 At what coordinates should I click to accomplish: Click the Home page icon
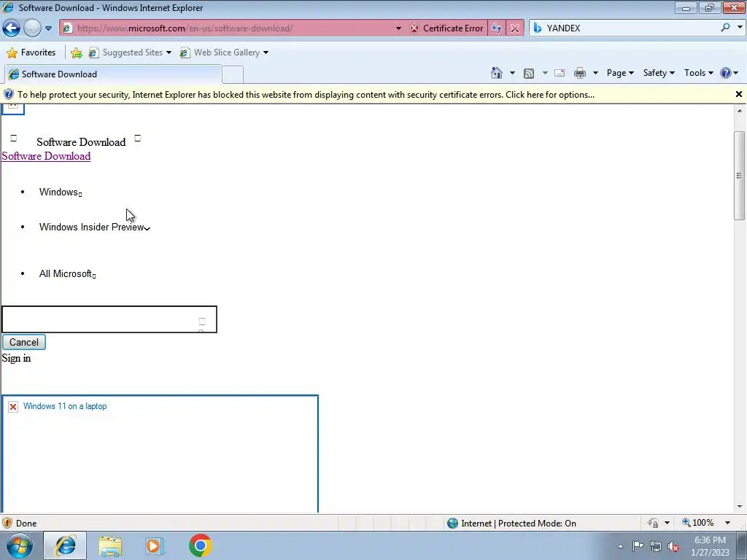(496, 73)
